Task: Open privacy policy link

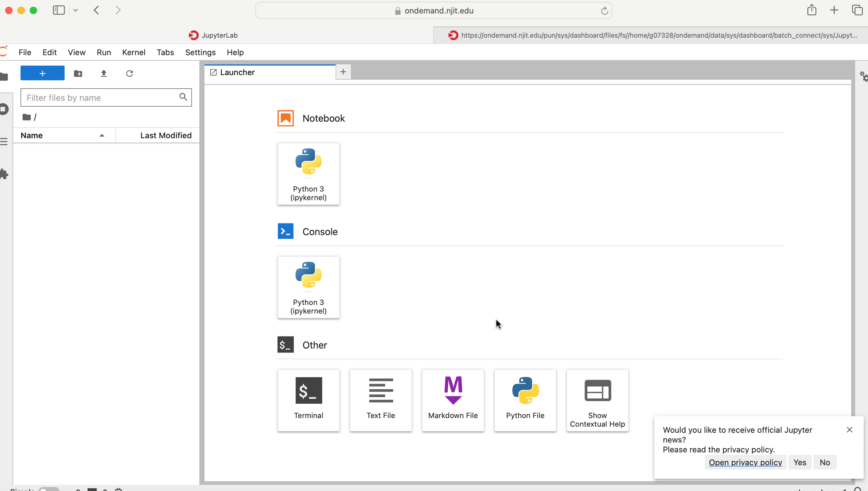Action: tap(745, 462)
